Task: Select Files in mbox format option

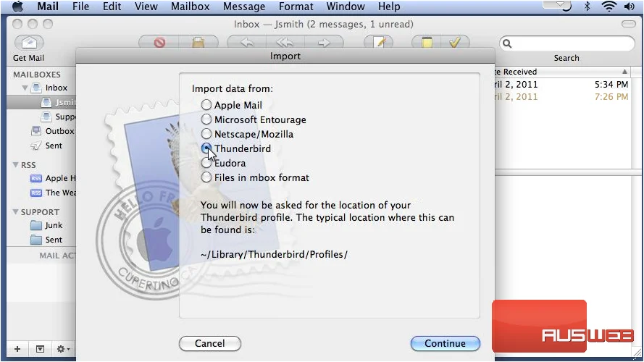Action: (x=206, y=177)
